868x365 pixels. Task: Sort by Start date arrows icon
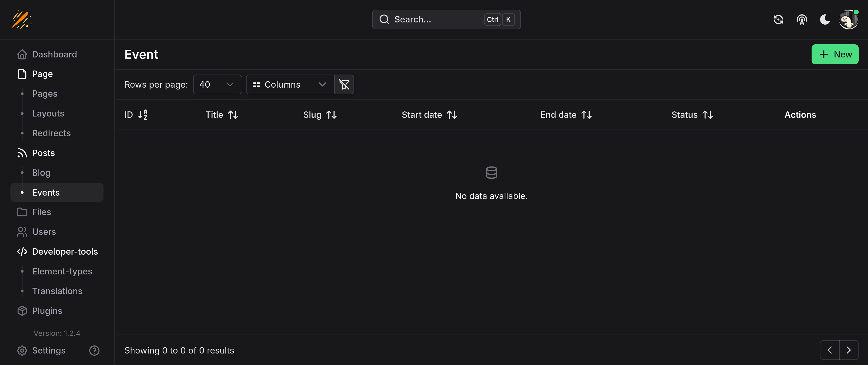click(x=452, y=115)
